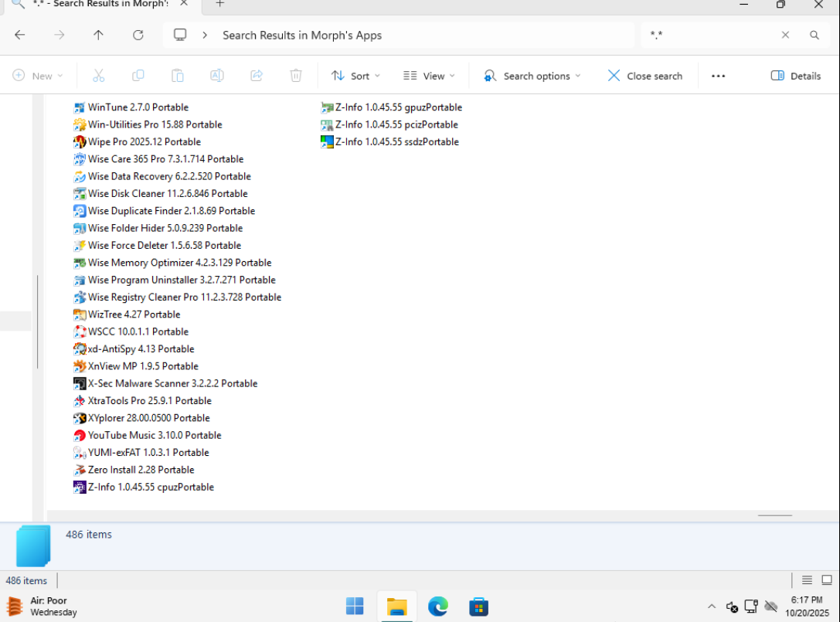Click the Win-Utilities Pro 15.88 icon
This screenshot has height=622, width=840.
(x=80, y=125)
